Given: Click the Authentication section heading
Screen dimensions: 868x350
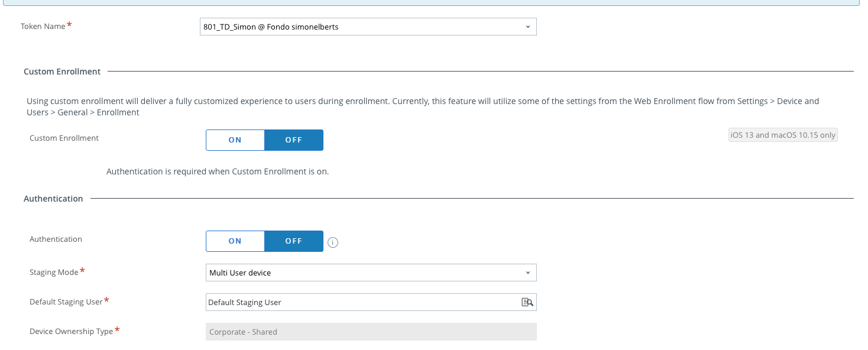Looking at the screenshot, I should (x=53, y=199).
